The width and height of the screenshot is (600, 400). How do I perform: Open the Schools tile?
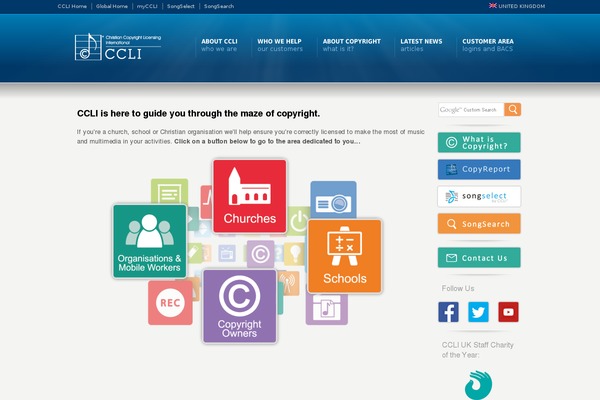(344, 256)
